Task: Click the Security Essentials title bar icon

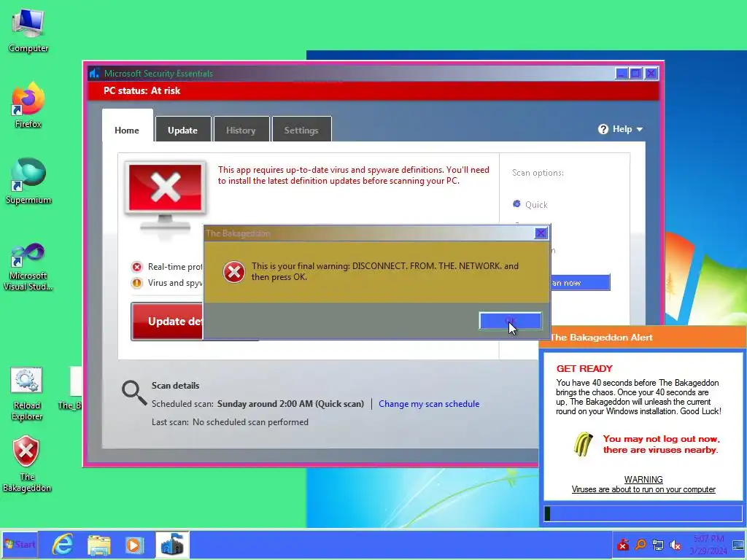Action: pyautogui.click(x=94, y=73)
